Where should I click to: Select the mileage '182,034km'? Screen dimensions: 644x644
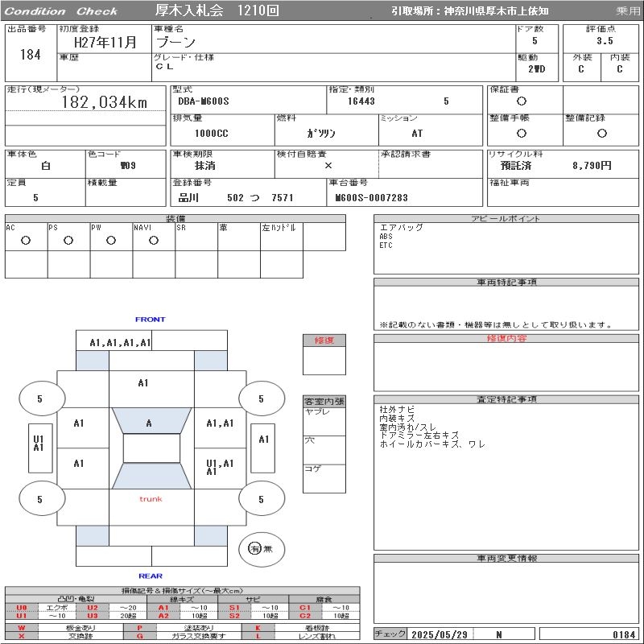(105, 102)
